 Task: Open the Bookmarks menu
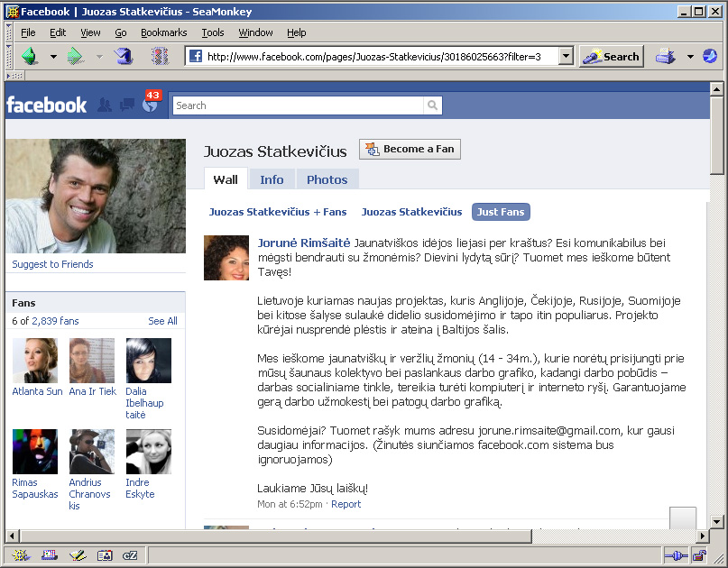pyautogui.click(x=163, y=32)
